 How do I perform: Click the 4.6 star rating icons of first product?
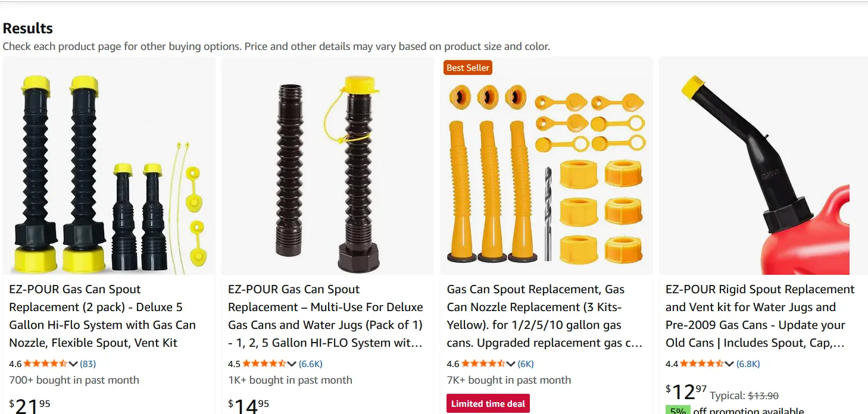click(46, 363)
